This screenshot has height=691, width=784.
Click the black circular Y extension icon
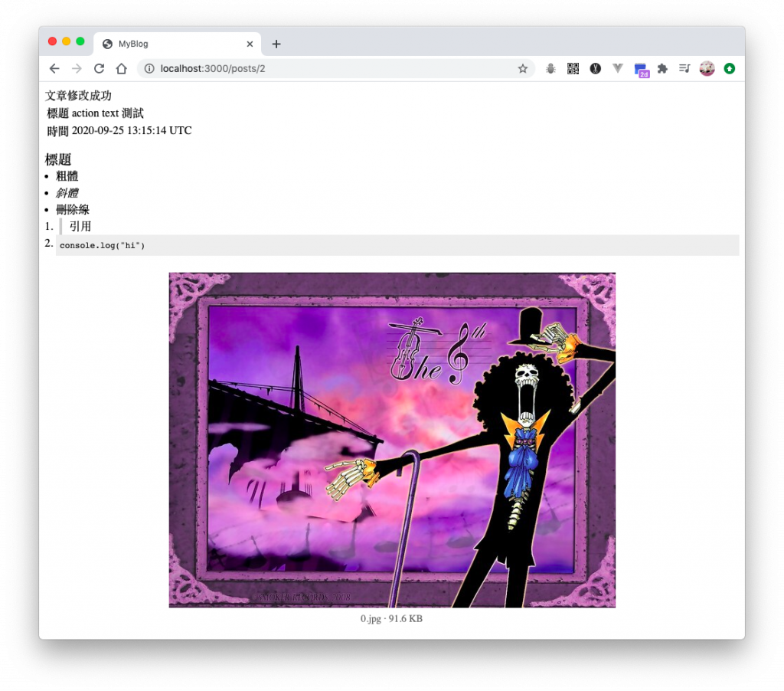(x=595, y=68)
